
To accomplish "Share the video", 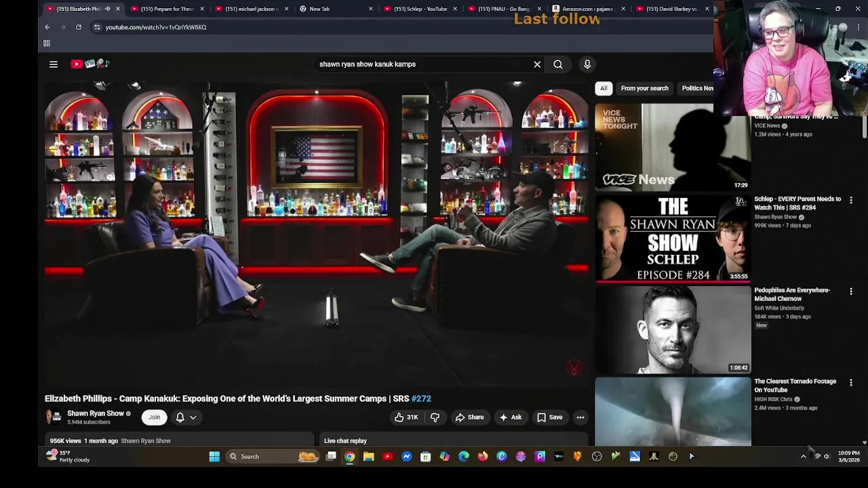I will (469, 418).
